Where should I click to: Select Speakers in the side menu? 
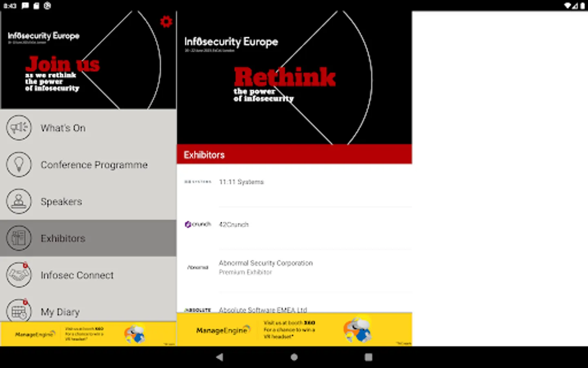[88, 201]
